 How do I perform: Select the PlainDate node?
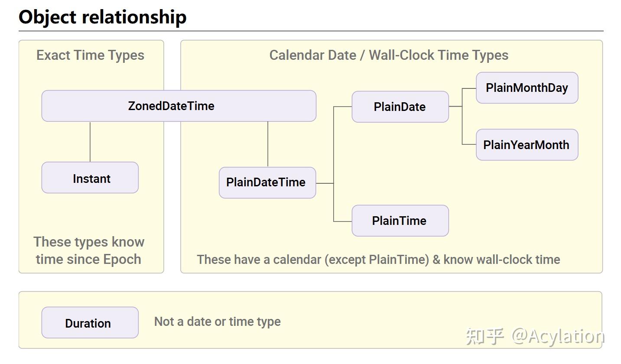pos(400,107)
